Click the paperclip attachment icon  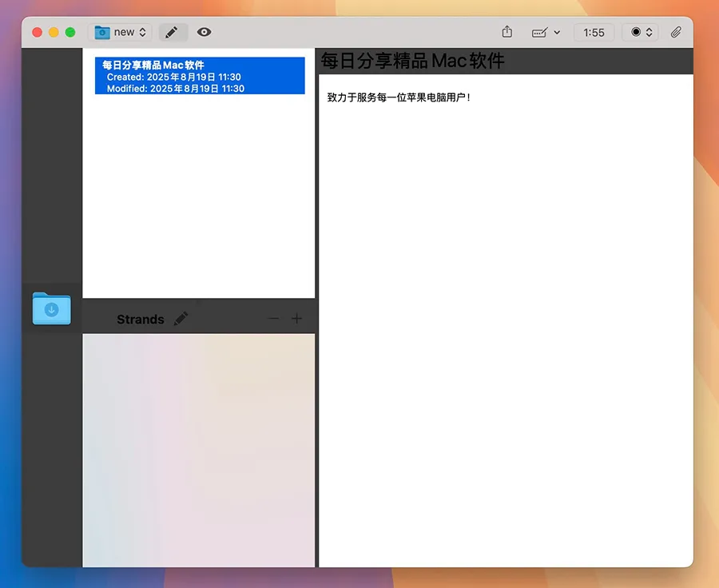676,32
